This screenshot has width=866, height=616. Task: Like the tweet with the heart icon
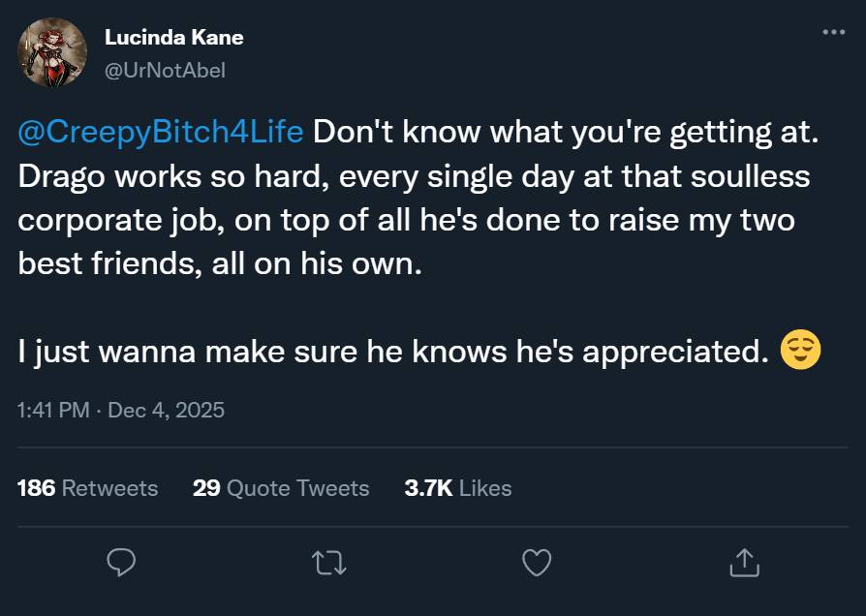(x=537, y=562)
